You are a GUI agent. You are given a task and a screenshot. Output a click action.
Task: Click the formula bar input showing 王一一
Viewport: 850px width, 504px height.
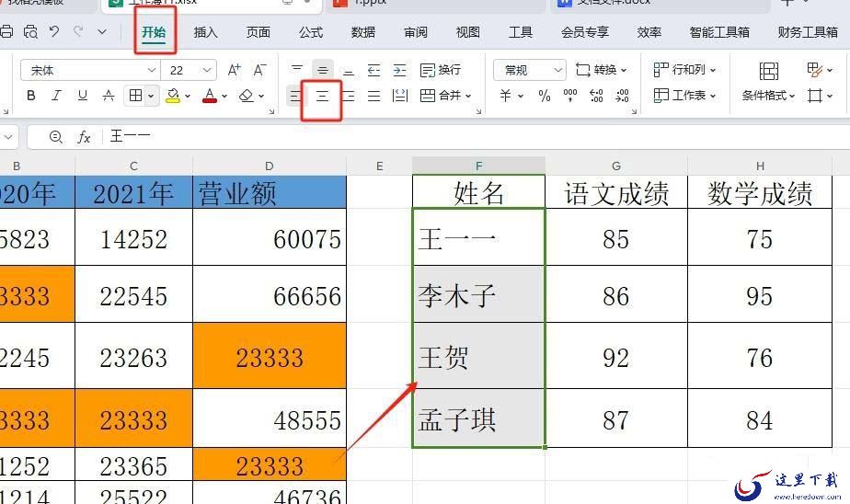[477, 136]
